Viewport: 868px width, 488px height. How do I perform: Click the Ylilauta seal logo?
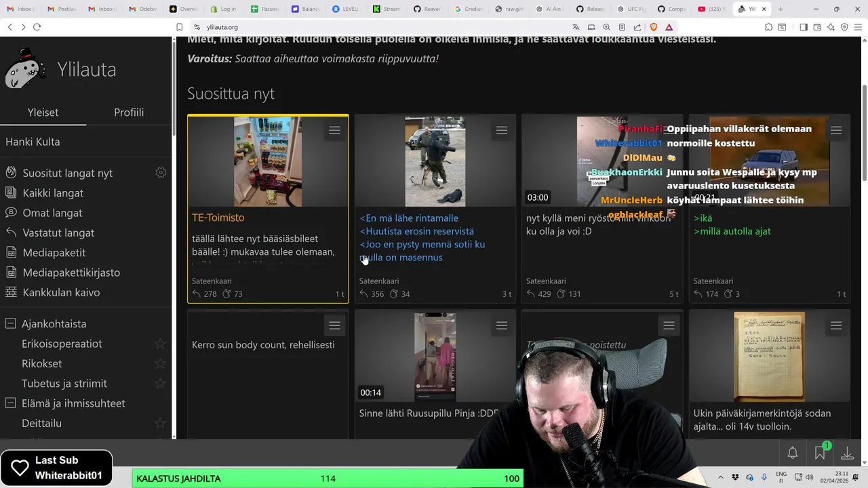(x=26, y=68)
